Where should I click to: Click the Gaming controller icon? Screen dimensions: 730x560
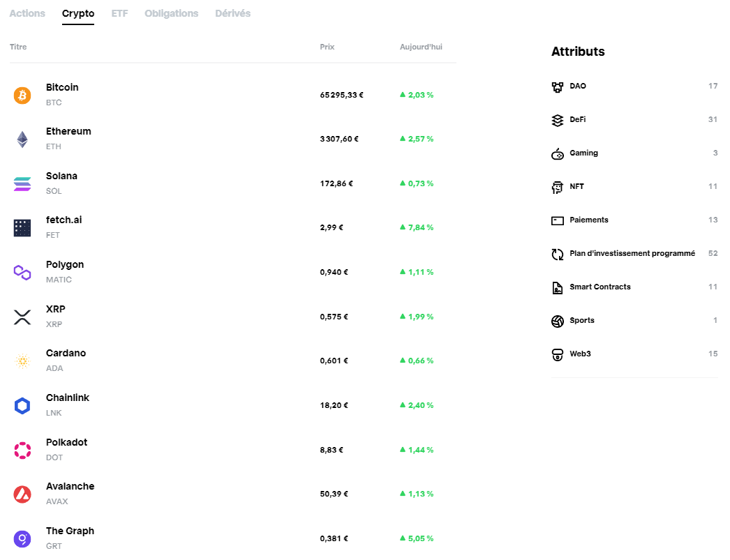tap(558, 153)
